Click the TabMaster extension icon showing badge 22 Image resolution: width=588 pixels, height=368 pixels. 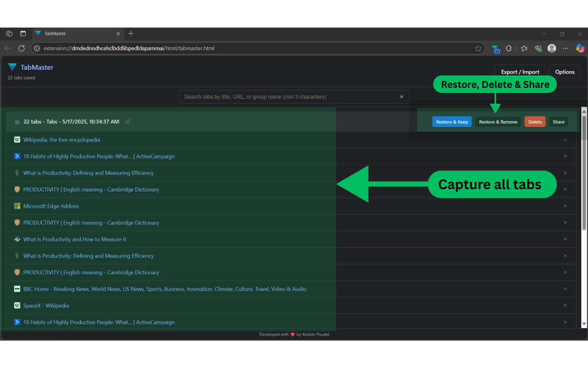click(x=495, y=49)
